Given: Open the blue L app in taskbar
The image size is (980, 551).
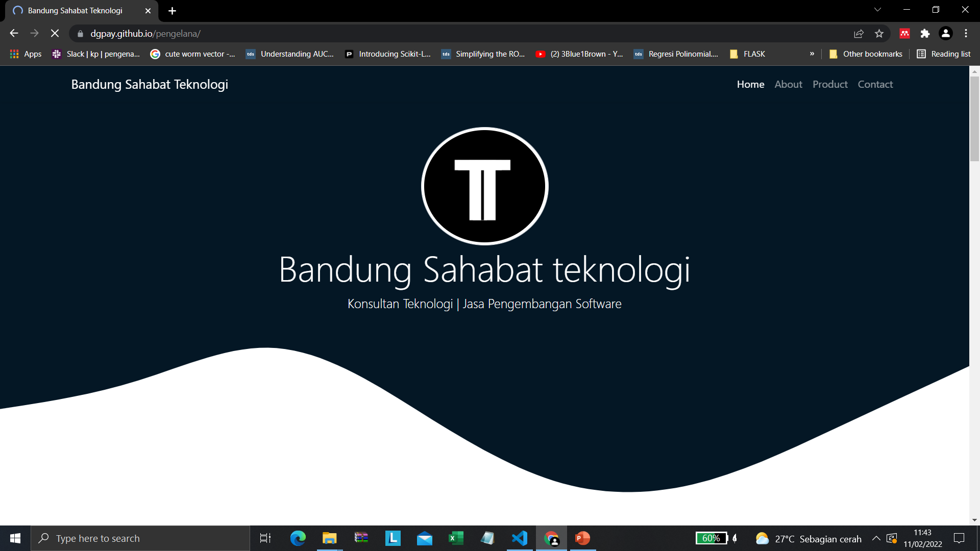Looking at the screenshot, I should point(393,538).
